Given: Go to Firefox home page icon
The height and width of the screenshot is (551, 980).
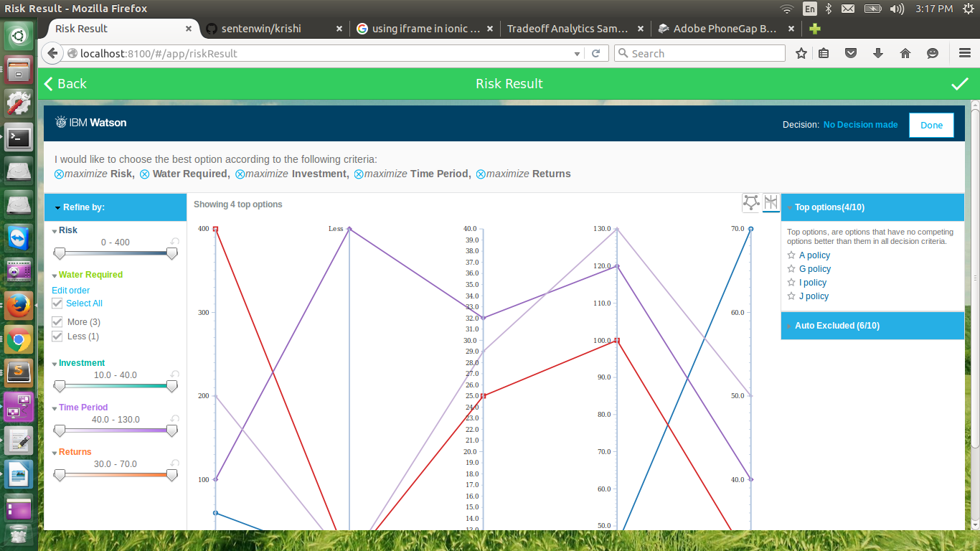Looking at the screenshot, I should [905, 53].
